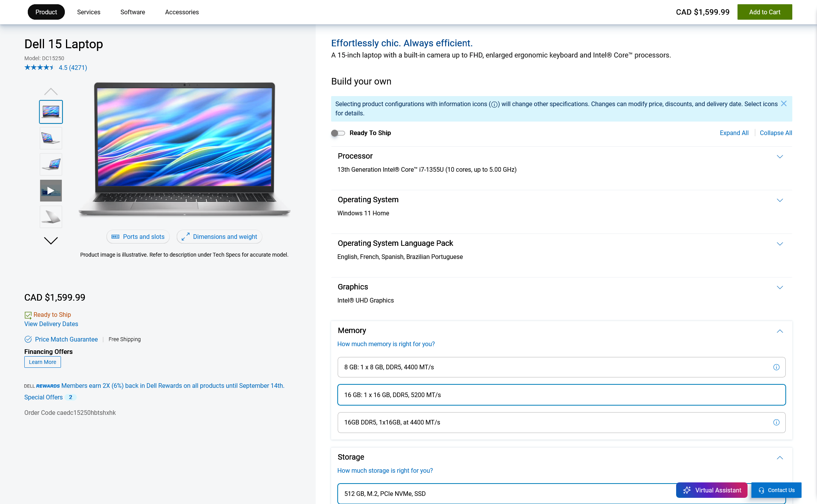Click the up arrow above product thumbnails
This screenshot has height=504, width=817.
[51, 91]
